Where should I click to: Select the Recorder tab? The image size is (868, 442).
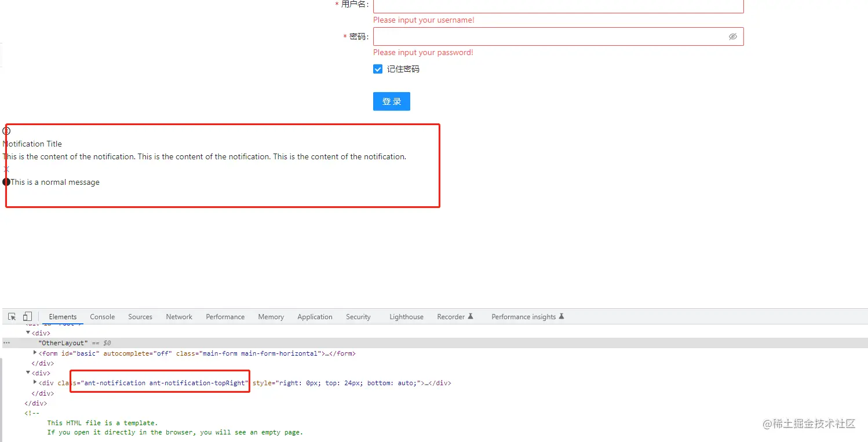[455, 317]
